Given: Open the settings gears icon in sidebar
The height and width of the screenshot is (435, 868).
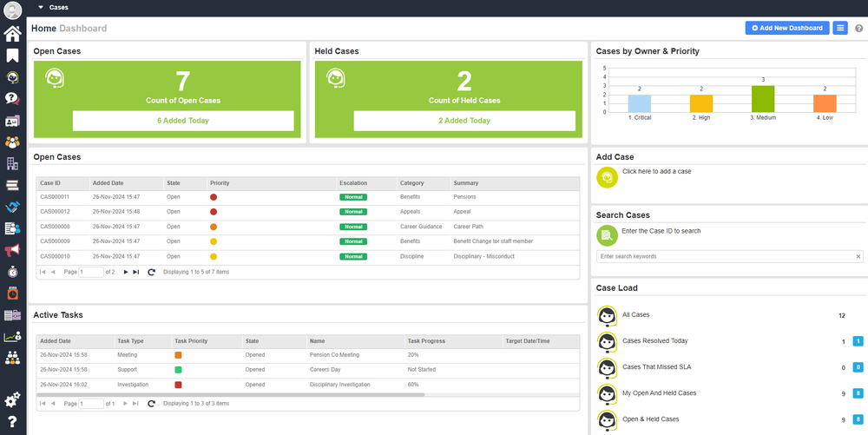Looking at the screenshot, I should pos(12,399).
